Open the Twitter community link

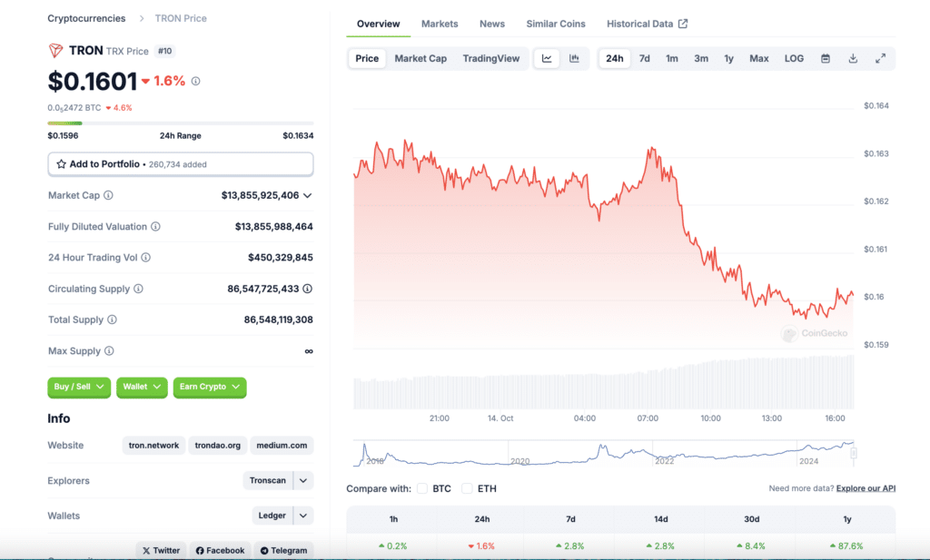coord(162,551)
